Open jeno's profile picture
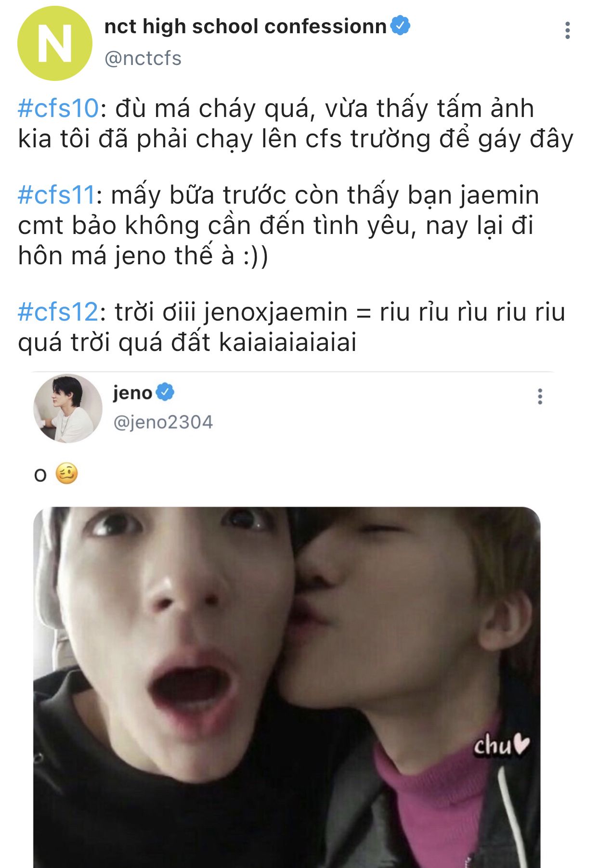Viewport: 598px width, 868px height. [x=68, y=408]
